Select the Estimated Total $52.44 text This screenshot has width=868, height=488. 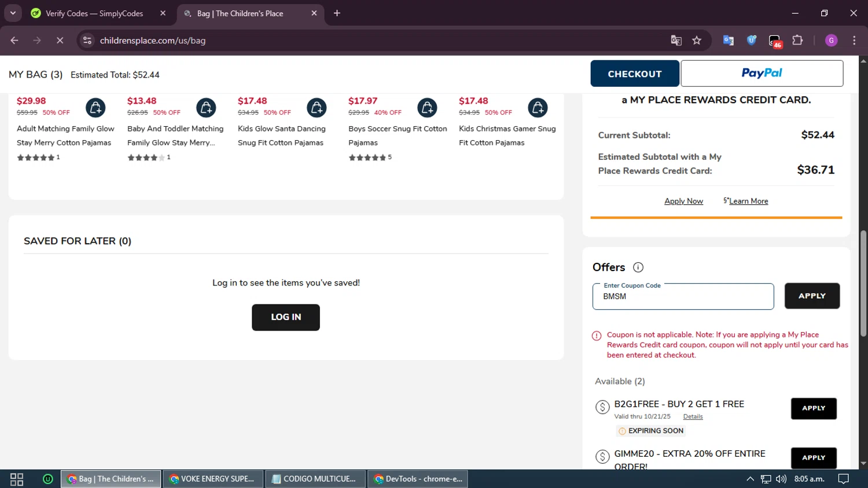[x=115, y=75]
